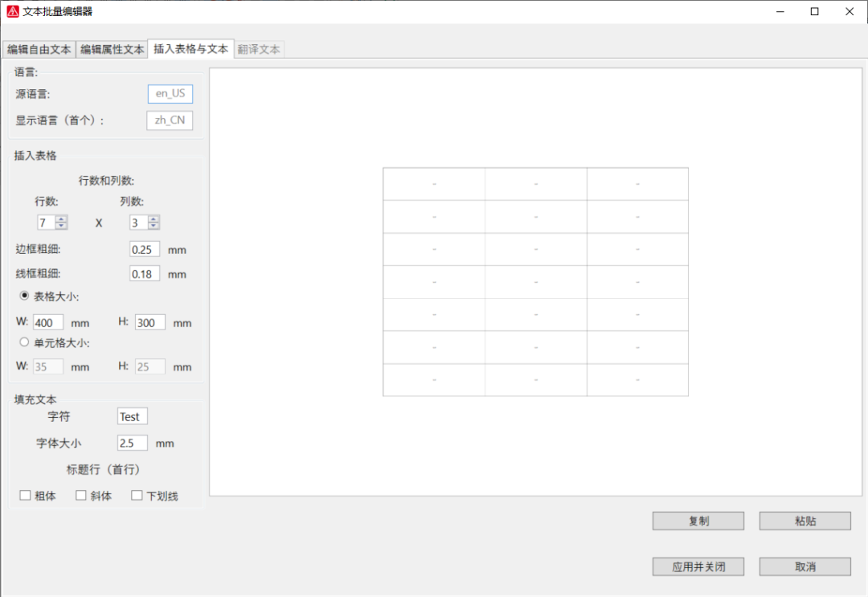Screen dimensions: 868x597
Task: Click the 源语言 en_US field
Action: coord(170,93)
